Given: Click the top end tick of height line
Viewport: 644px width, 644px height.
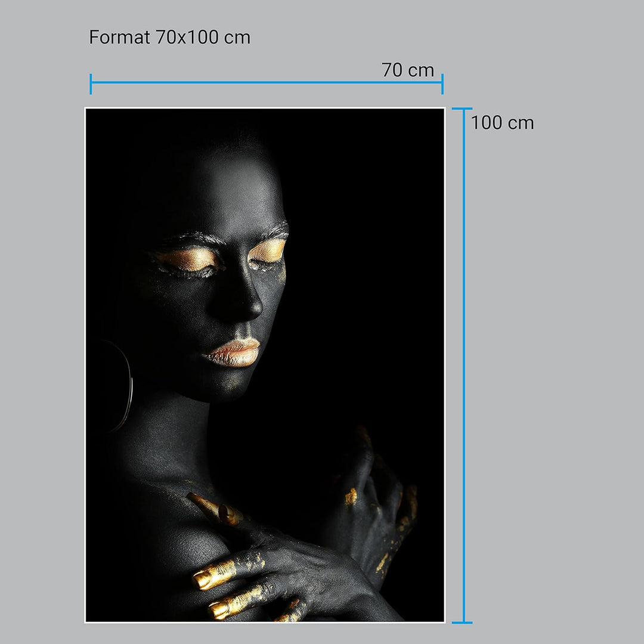Looking at the screenshot, I should tap(462, 109).
